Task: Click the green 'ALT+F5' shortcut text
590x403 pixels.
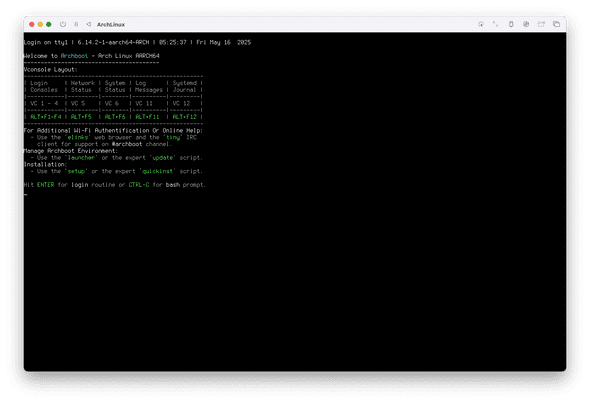Action: 81,117
